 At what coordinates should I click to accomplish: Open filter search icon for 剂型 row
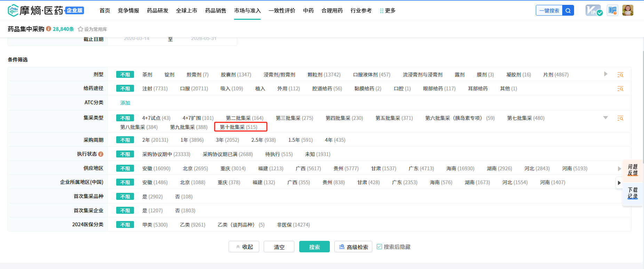[620, 75]
